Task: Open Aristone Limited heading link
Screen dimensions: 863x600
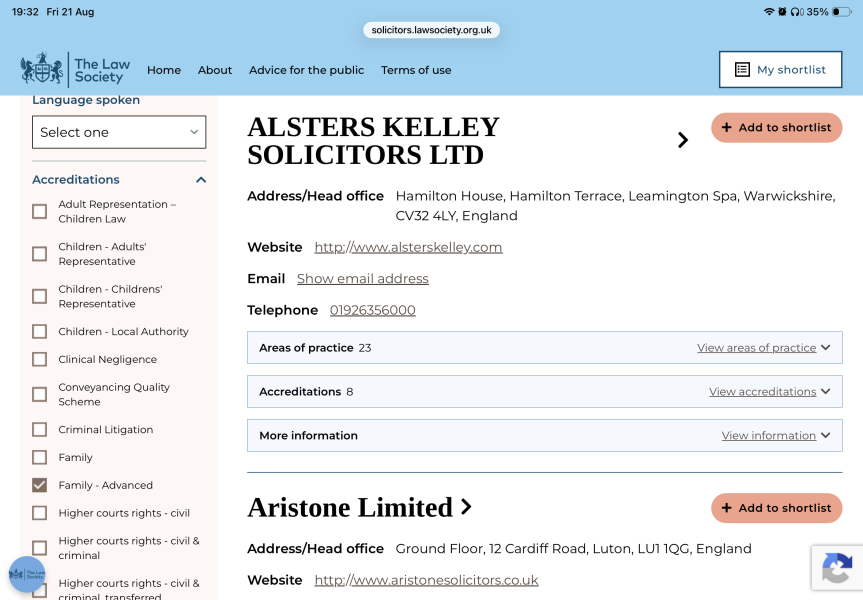Action: click(x=350, y=508)
